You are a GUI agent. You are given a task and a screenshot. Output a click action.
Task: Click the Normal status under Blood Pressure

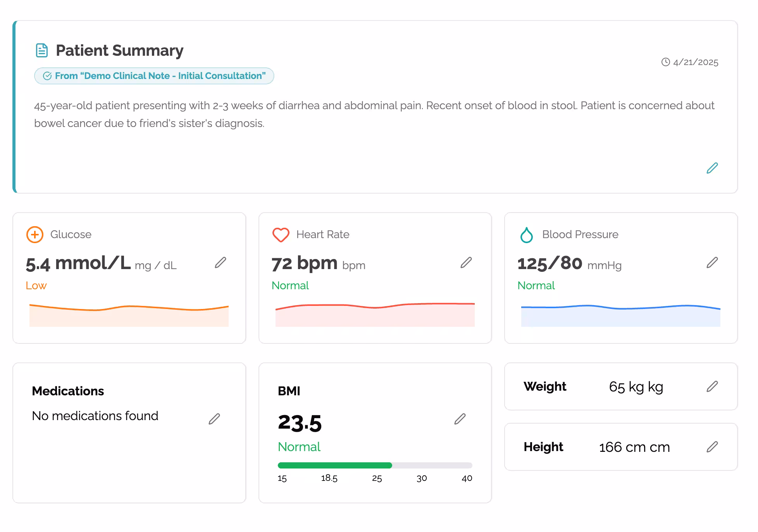pos(536,286)
